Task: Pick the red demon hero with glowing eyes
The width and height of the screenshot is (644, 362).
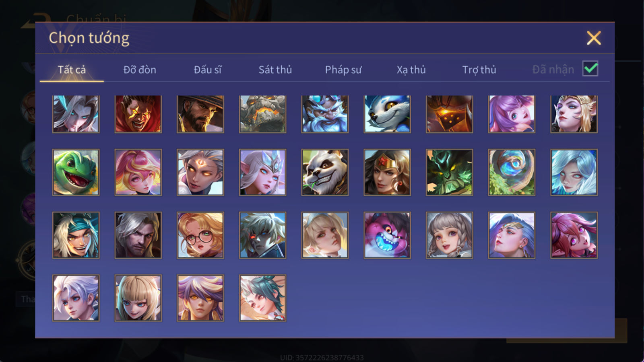Action: tap(138, 114)
